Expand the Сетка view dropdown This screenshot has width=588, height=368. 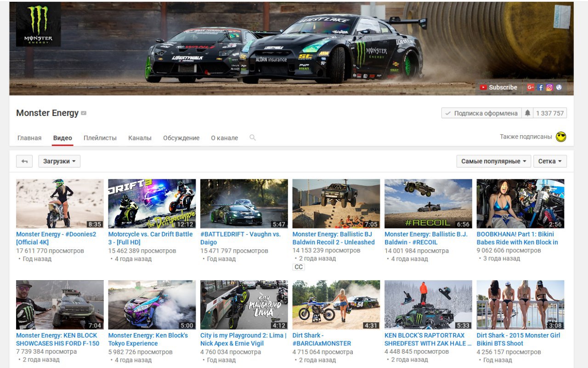click(x=550, y=161)
